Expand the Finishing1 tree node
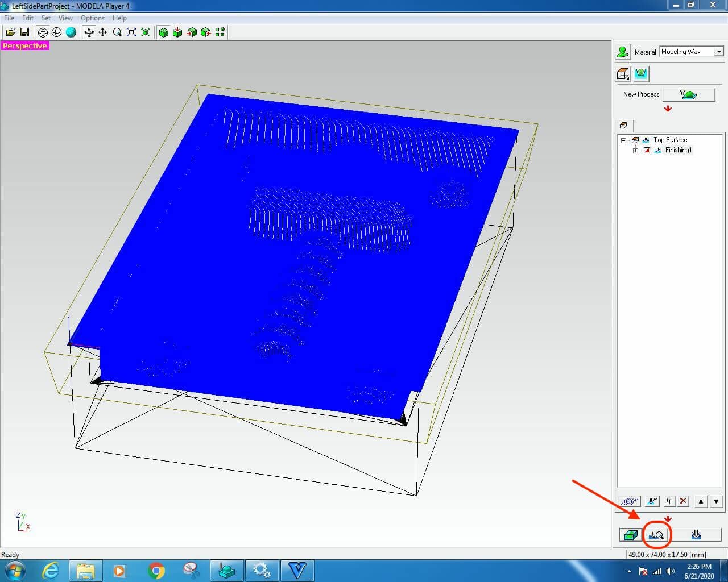Image resolution: width=728 pixels, height=582 pixels. click(x=636, y=151)
